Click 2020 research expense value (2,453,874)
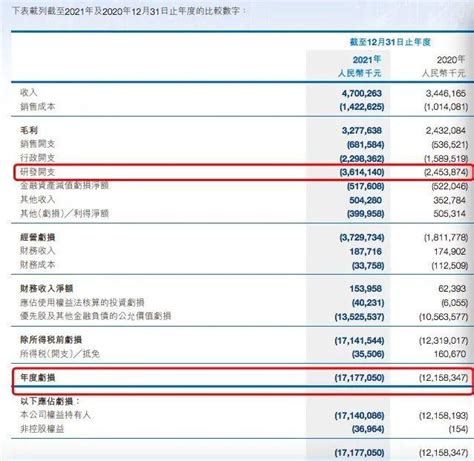 [x=446, y=172]
